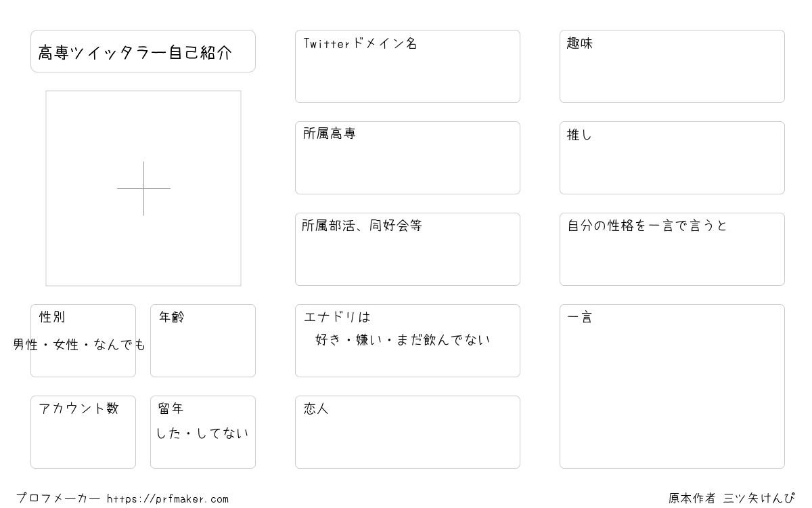Click the 自分の性格を一言で言うと field

pos(672,249)
